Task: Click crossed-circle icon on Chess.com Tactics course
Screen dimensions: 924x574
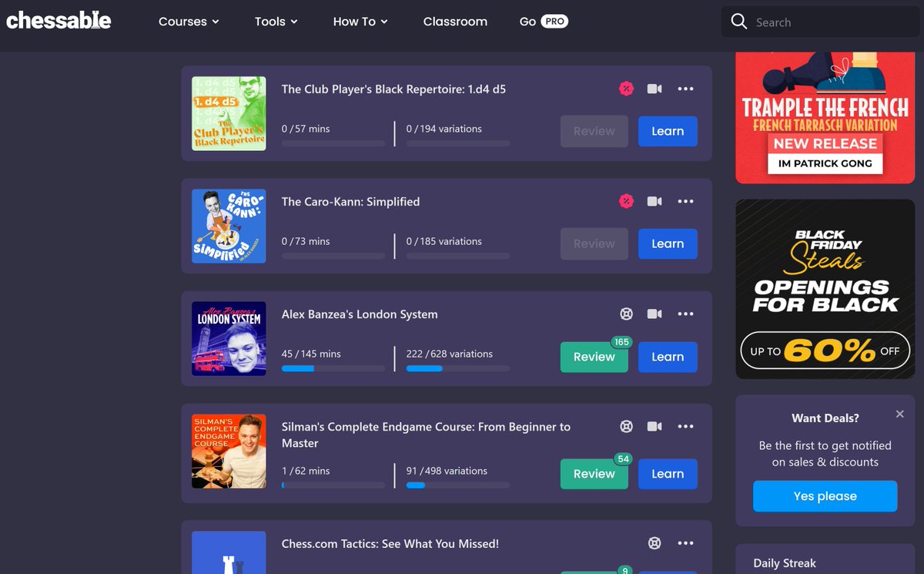Action: point(654,543)
